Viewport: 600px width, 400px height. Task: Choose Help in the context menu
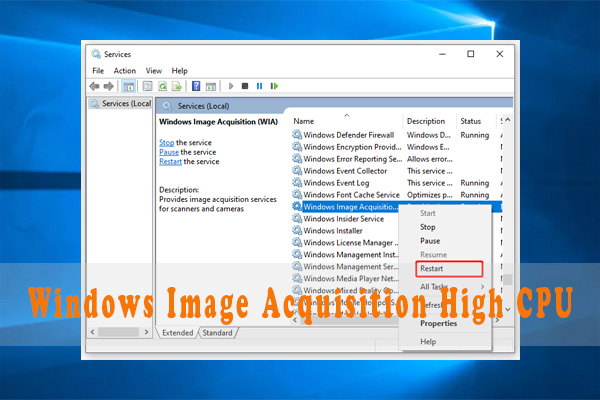[428, 341]
